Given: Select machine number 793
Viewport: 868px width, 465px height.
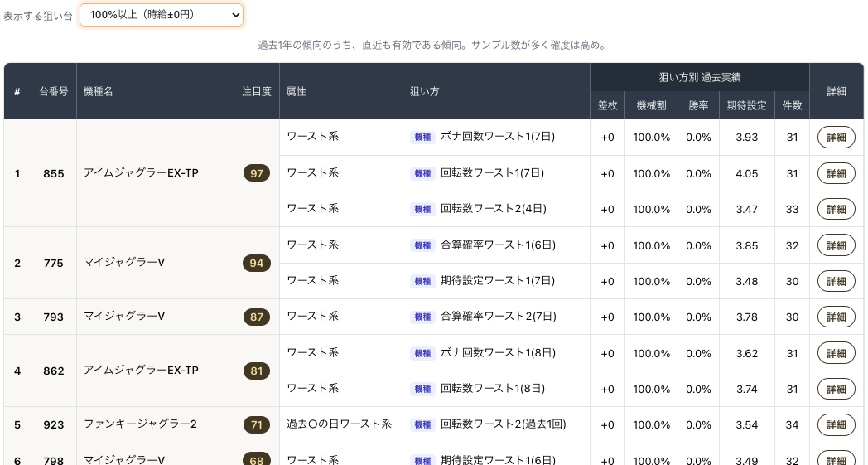Looking at the screenshot, I should point(54,317).
